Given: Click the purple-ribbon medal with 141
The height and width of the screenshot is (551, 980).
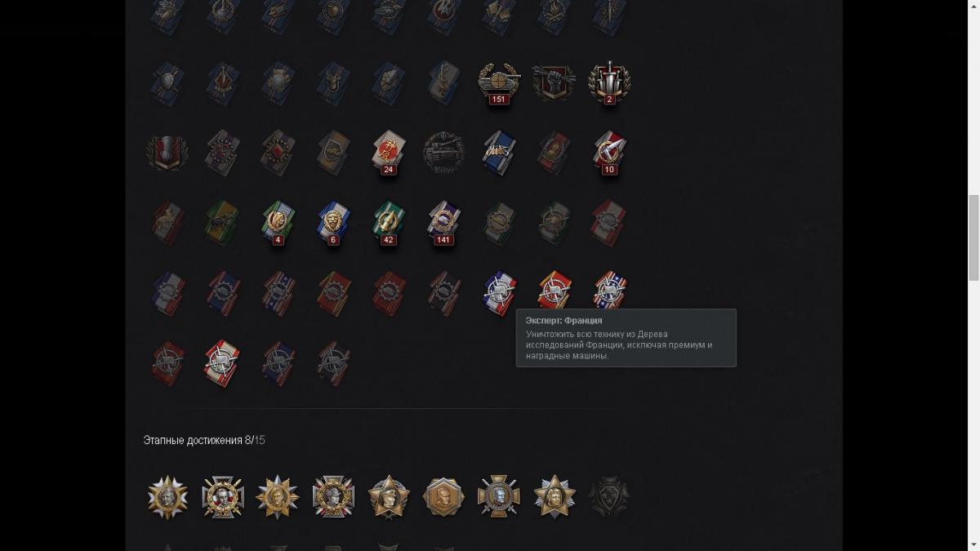Looking at the screenshot, I should pyautogui.click(x=443, y=223).
